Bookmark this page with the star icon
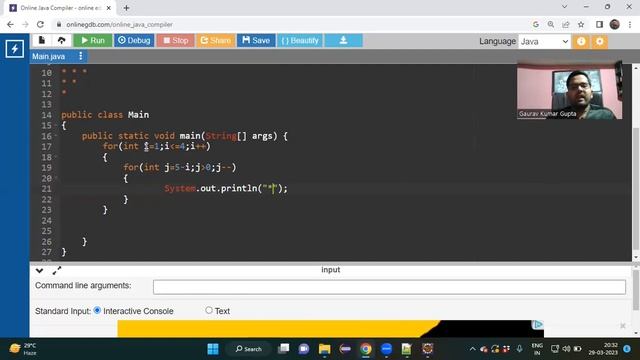Screen dimensions: 640x360 coord(581,24)
